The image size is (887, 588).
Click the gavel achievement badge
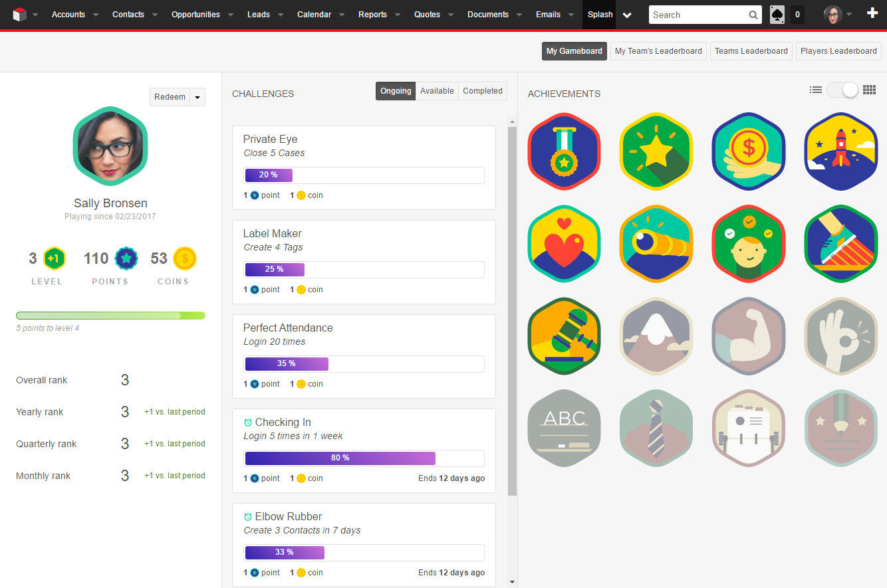click(x=564, y=336)
